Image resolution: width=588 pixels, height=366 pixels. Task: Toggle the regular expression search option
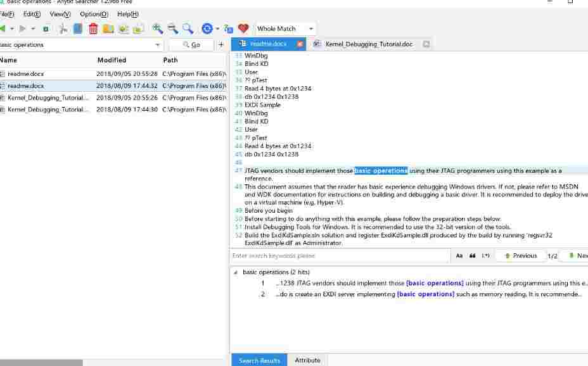(486, 256)
